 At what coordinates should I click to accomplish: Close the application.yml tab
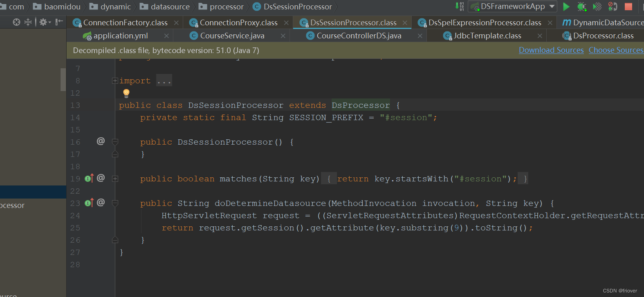click(166, 36)
